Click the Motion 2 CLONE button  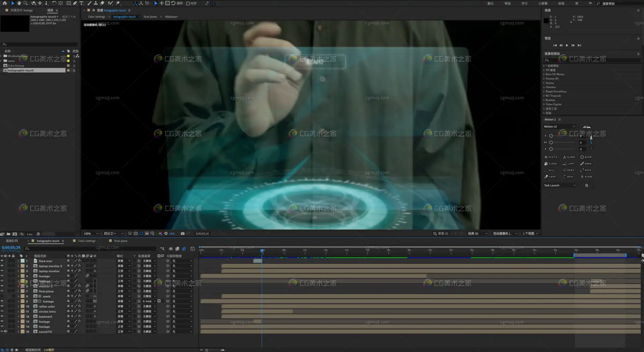pos(550,164)
